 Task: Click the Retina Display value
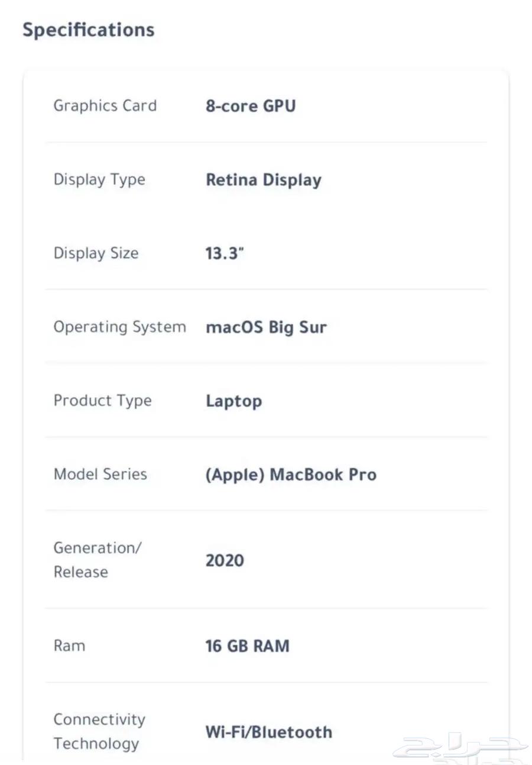pyautogui.click(x=264, y=180)
